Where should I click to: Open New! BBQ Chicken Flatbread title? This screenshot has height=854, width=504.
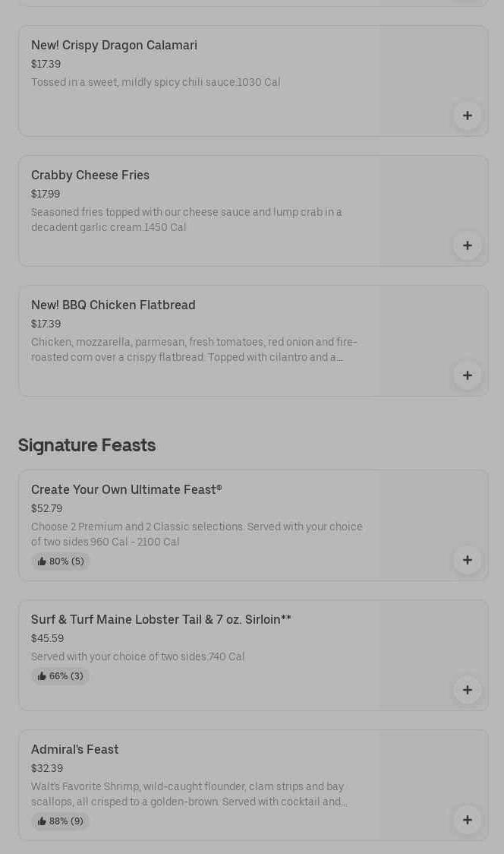click(x=113, y=305)
